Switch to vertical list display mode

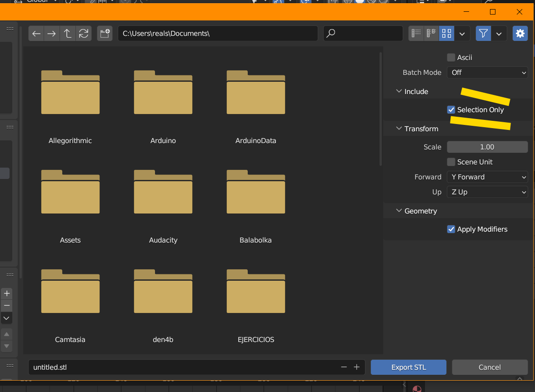coord(416,34)
